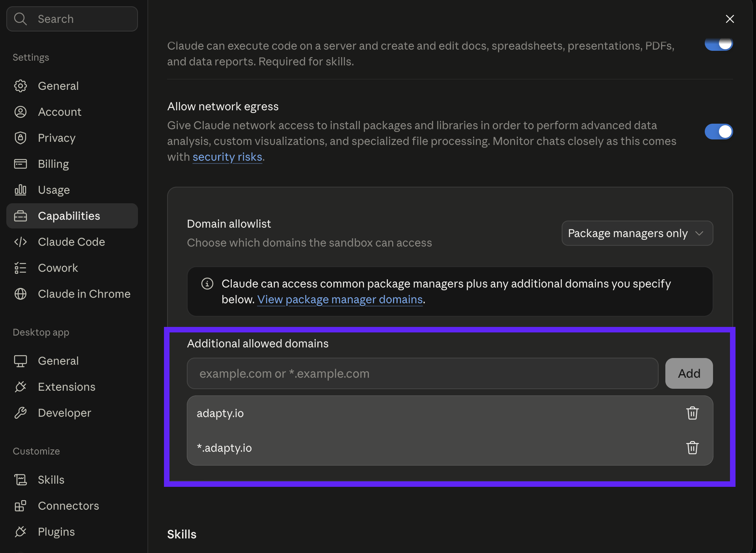Screen dimensions: 756x553
Task: Click the Connectors blocks icon
Action: click(x=20, y=506)
